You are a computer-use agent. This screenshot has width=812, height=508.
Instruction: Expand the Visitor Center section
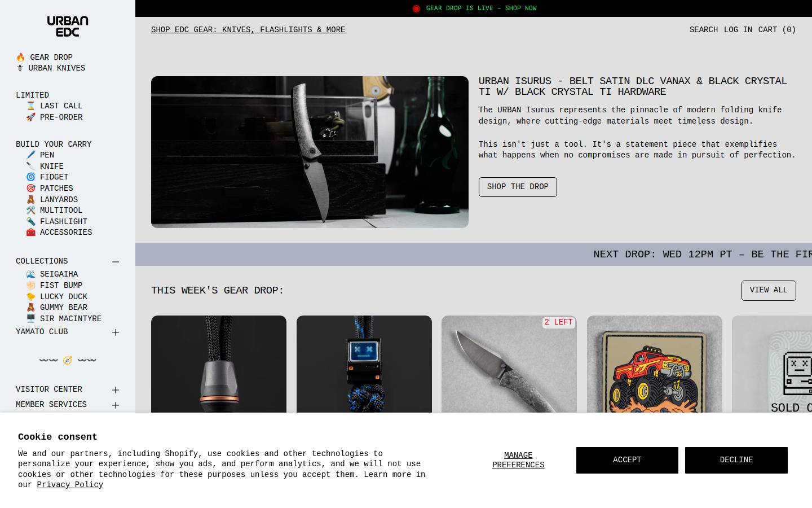coord(116,390)
